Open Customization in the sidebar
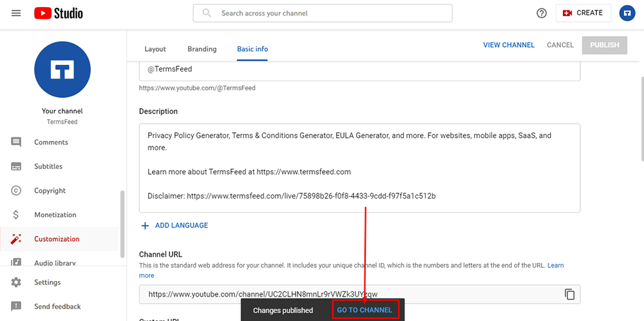Screen dimensions: 644x321 59,238
